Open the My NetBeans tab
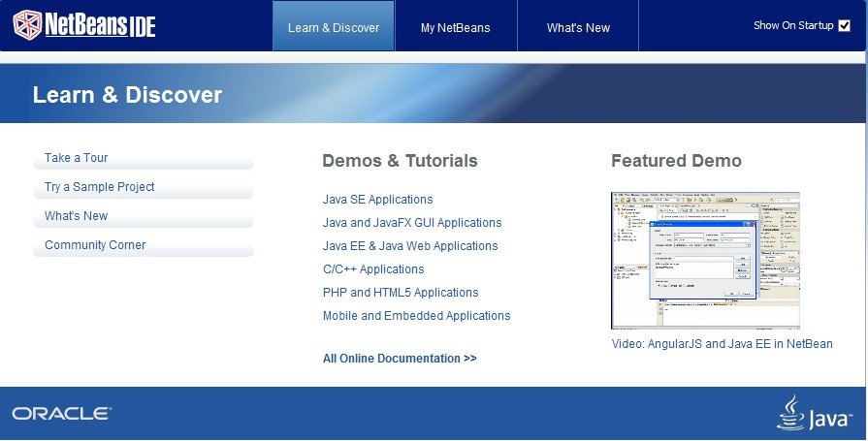 click(x=455, y=27)
